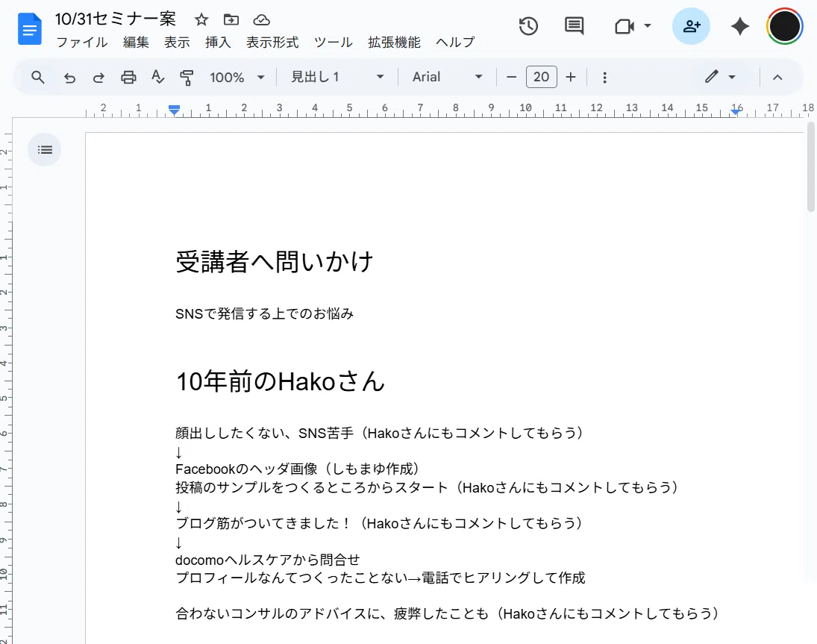This screenshot has width=817, height=644.
Task: Click the line Facebookのヘッダ画像
Action: coord(297,469)
